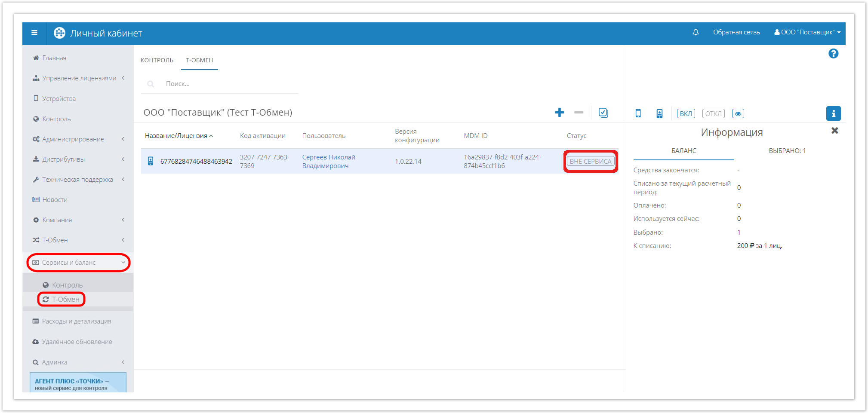
Task: Open the hamburger menu in the header
Action: 34,33
